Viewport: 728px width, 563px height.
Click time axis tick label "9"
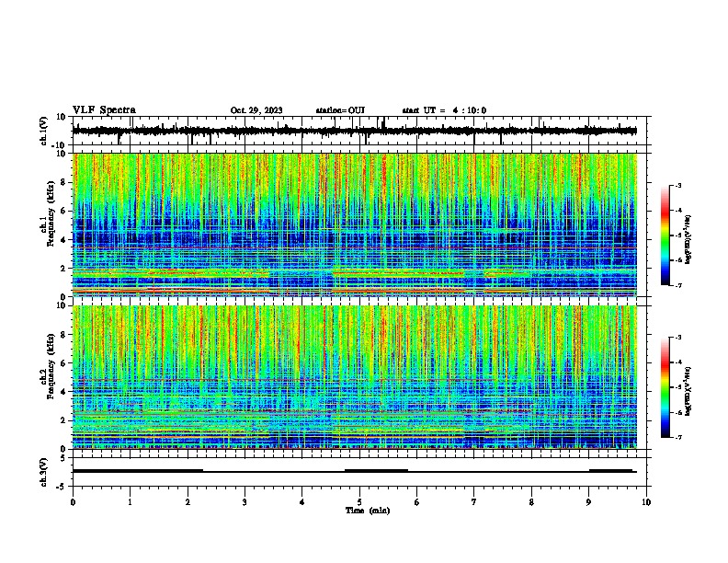[588, 502]
